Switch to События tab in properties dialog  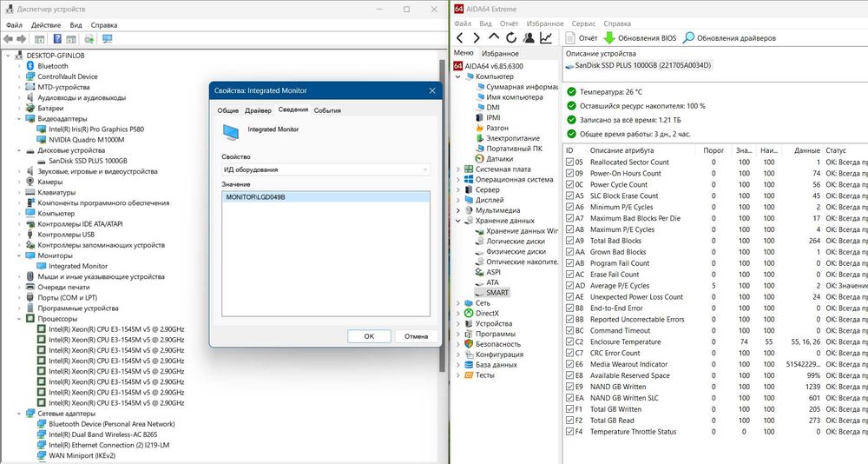(327, 110)
